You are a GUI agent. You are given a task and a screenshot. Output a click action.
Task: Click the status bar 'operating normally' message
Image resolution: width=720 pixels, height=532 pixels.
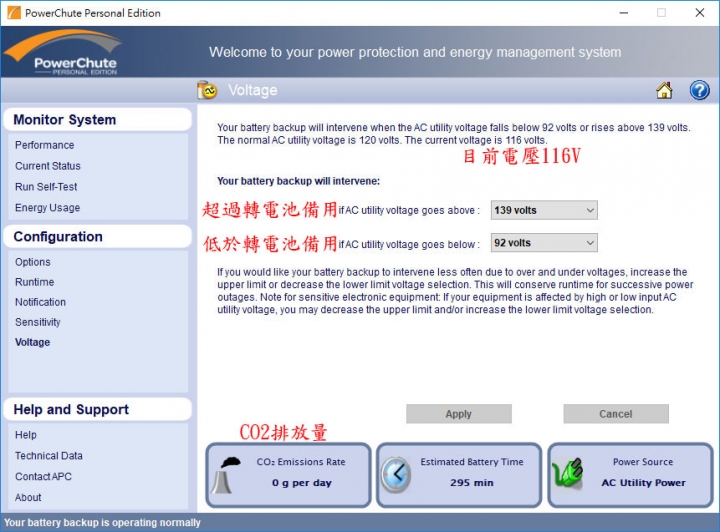click(x=102, y=523)
